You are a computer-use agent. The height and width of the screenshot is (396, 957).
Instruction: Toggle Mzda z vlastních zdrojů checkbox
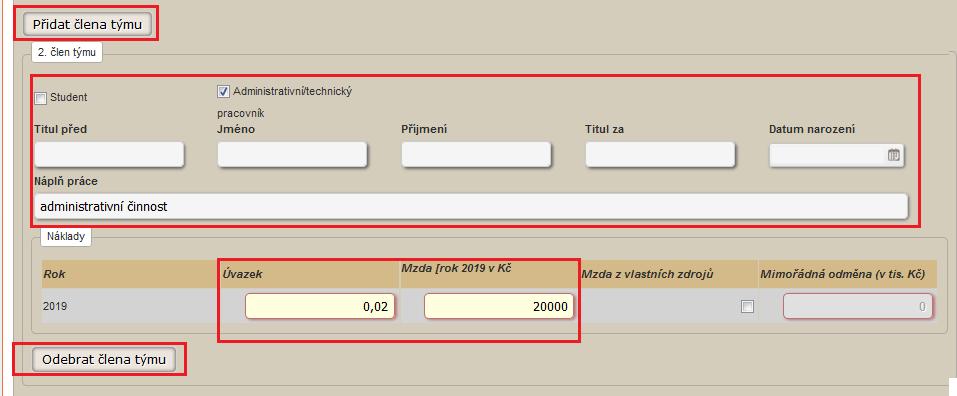pyautogui.click(x=747, y=307)
